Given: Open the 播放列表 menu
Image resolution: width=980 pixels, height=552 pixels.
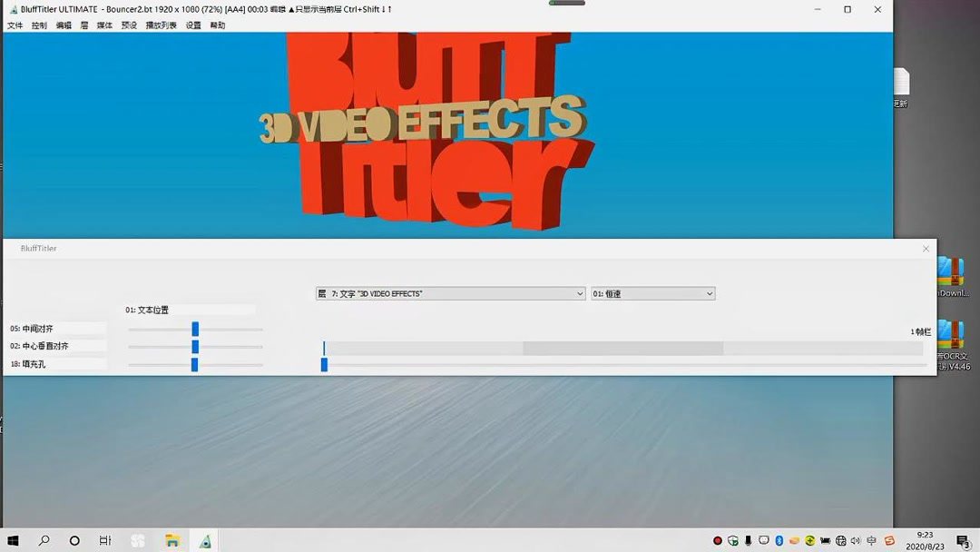Looking at the screenshot, I should point(157,25).
